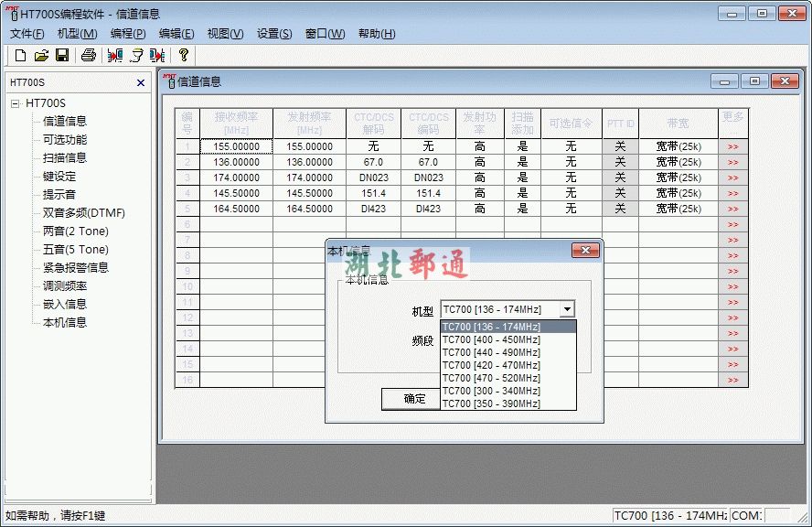
Task: Toggle PTT ID 关 cell in row 5
Action: pos(620,209)
